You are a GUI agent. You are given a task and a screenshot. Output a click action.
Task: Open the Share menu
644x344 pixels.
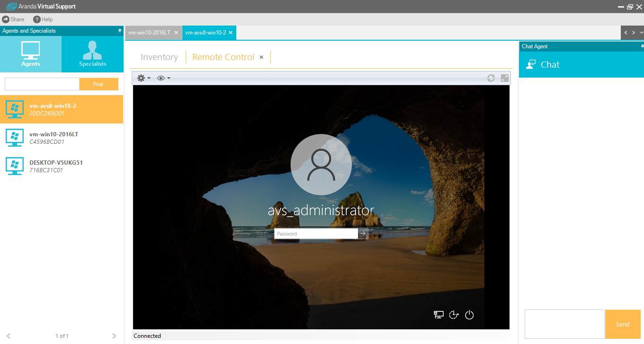[x=13, y=19]
